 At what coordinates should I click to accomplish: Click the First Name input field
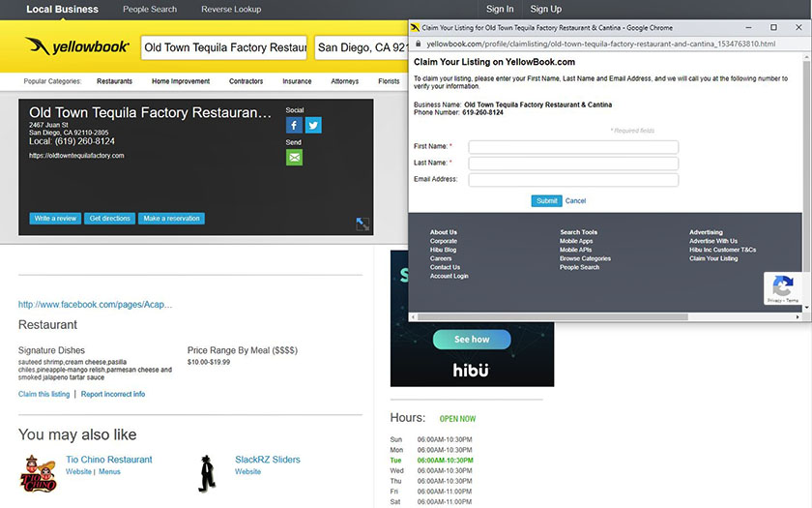pos(573,147)
